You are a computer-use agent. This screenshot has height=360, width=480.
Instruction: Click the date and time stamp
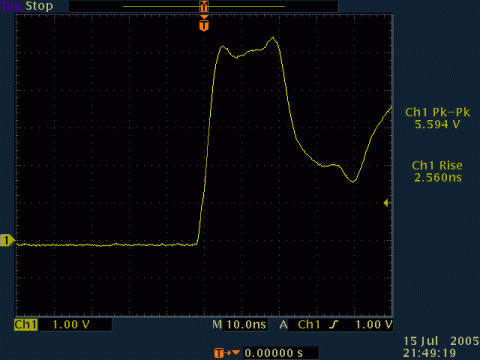coord(441,347)
